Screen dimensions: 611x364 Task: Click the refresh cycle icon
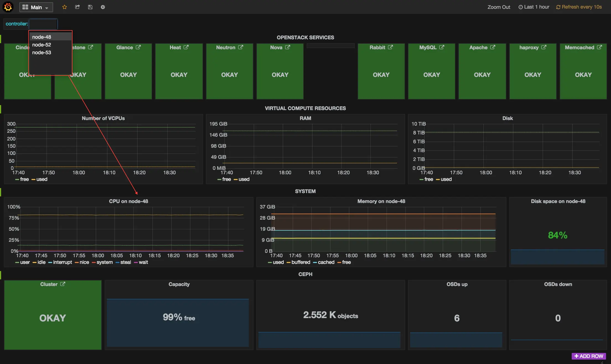pyautogui.click(x=558, y=7)
